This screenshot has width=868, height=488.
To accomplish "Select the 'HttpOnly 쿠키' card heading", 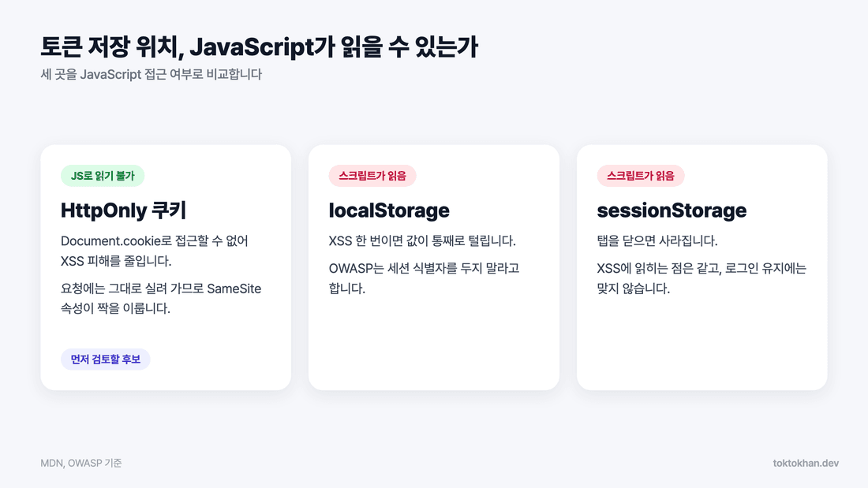I will pos(123,210).
